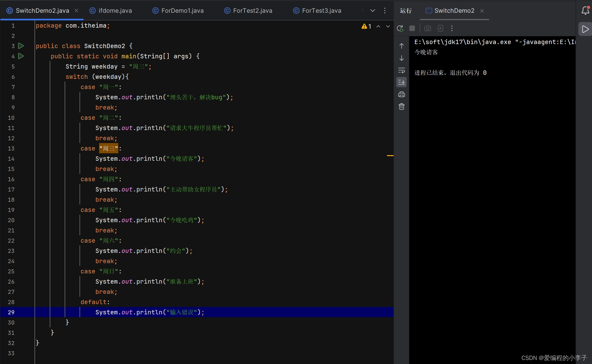Click the case "周日" line
The height and width of the screenshot is (364, 592).
click(101, 271)
